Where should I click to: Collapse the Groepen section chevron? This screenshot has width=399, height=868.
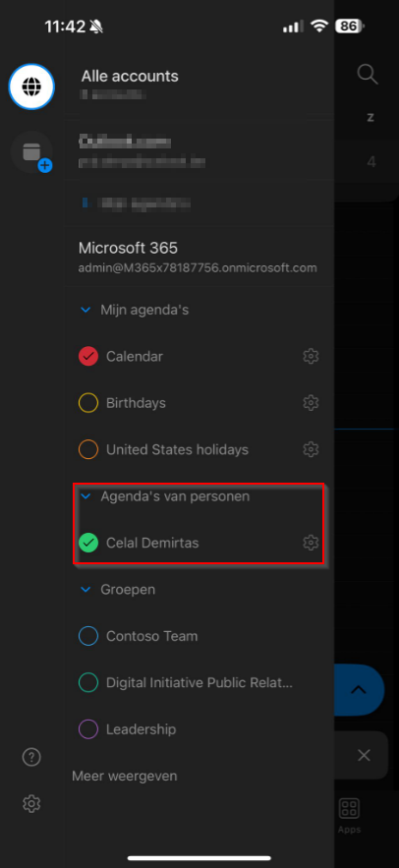[x=85, y=590]
